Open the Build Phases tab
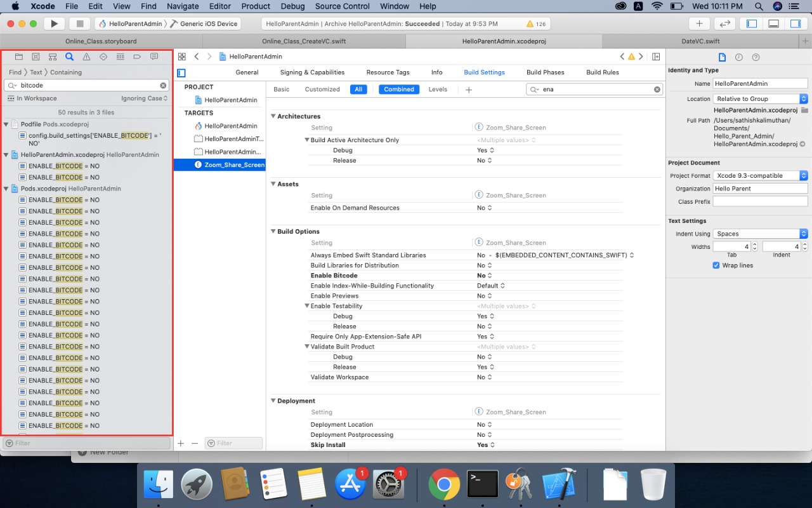The width and height of the screenshot is (812, 508). click(x=546, y=72)
